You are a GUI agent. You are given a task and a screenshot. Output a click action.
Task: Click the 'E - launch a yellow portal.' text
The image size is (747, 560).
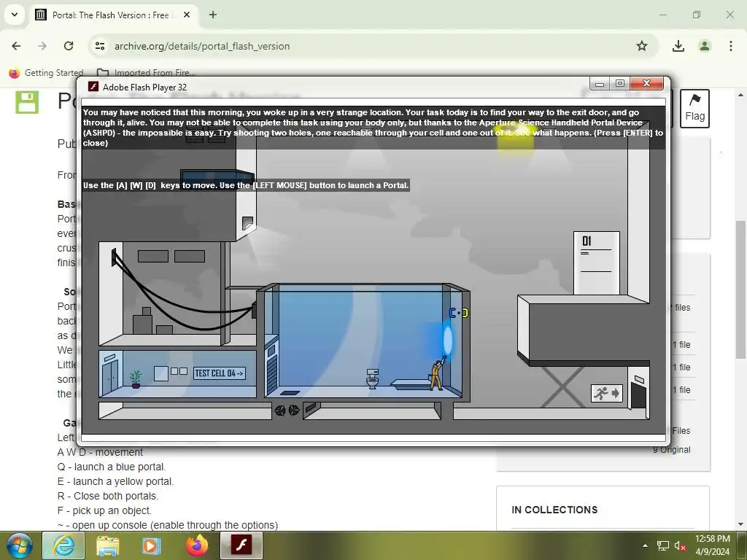pos(115,481)
